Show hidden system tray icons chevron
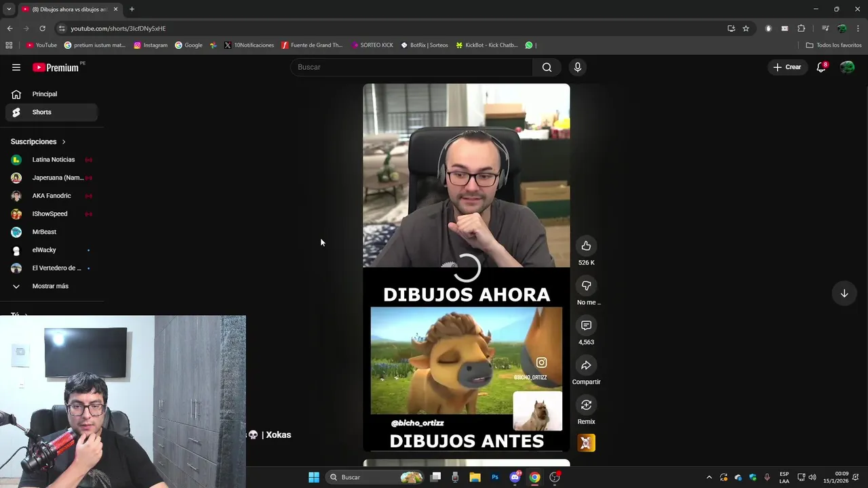Viewport: 868px width, 488px height. [709, 477]
